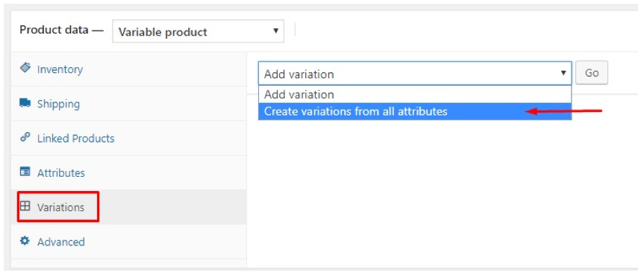Click the Variations grid icon
Viewport: 644px width, 279px height.
tap(25, 206)
